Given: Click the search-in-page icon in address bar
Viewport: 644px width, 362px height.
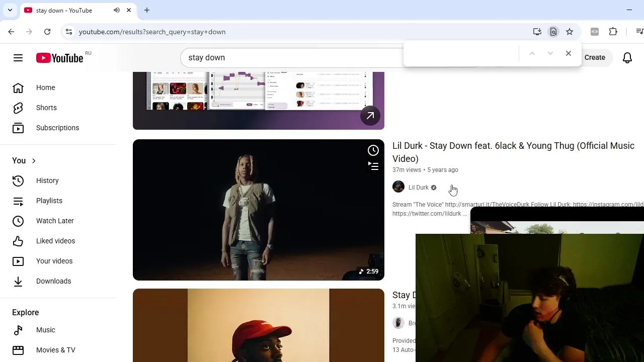Looking at the screenshot, I should (x=553, y=32).
